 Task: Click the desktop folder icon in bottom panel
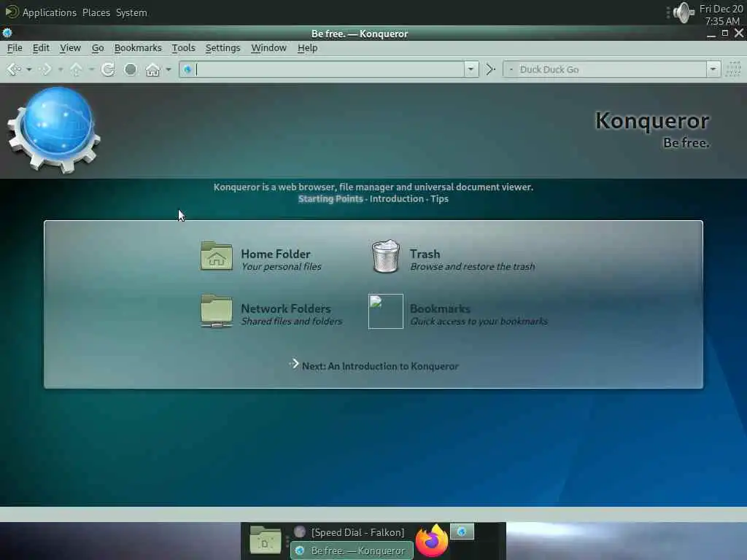tap(266, 540)
